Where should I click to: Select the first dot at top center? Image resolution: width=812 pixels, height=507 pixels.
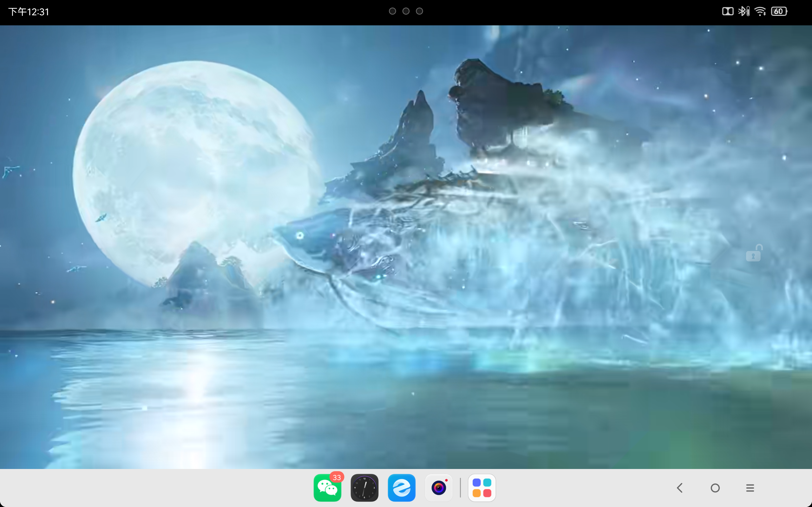[x=392, y=11]
